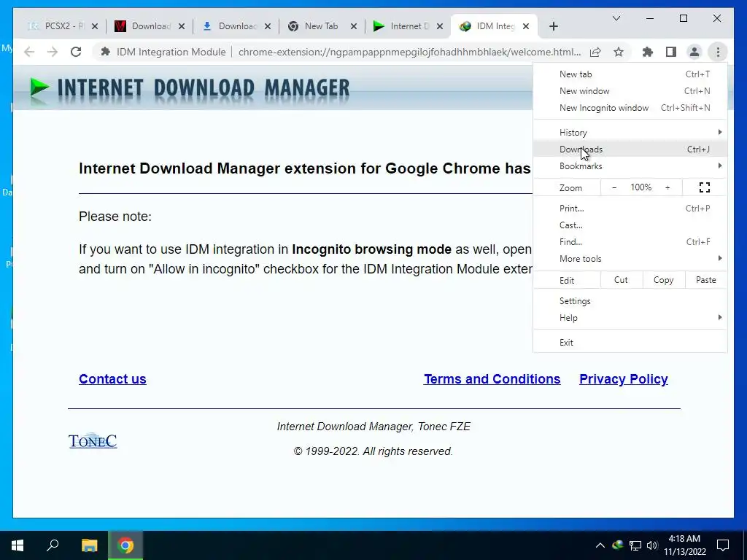Viewport: 747px width, 560px height.
Task: Open File Explorer from taskbar
Action: (x=89, y=545)
